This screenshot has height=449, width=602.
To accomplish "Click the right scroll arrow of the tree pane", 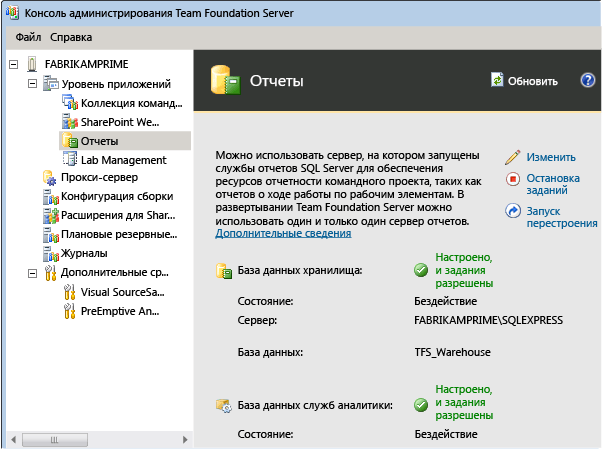I will click(x=185, y=439).
